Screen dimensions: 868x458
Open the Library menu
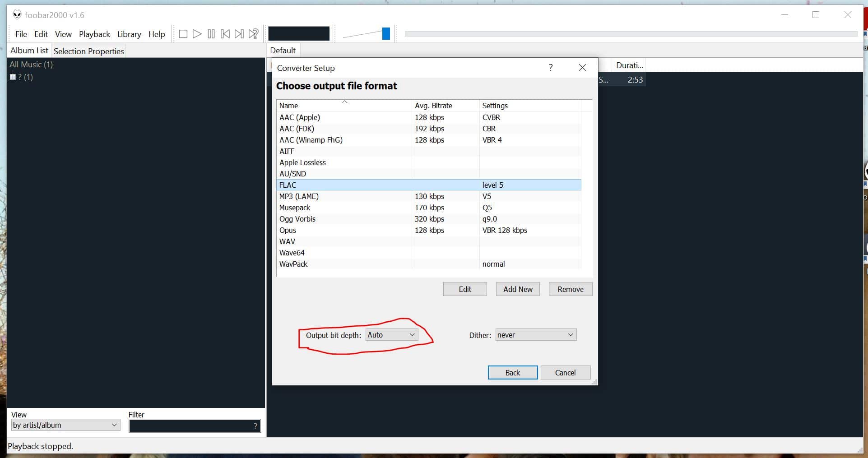[x=129, y=34]
